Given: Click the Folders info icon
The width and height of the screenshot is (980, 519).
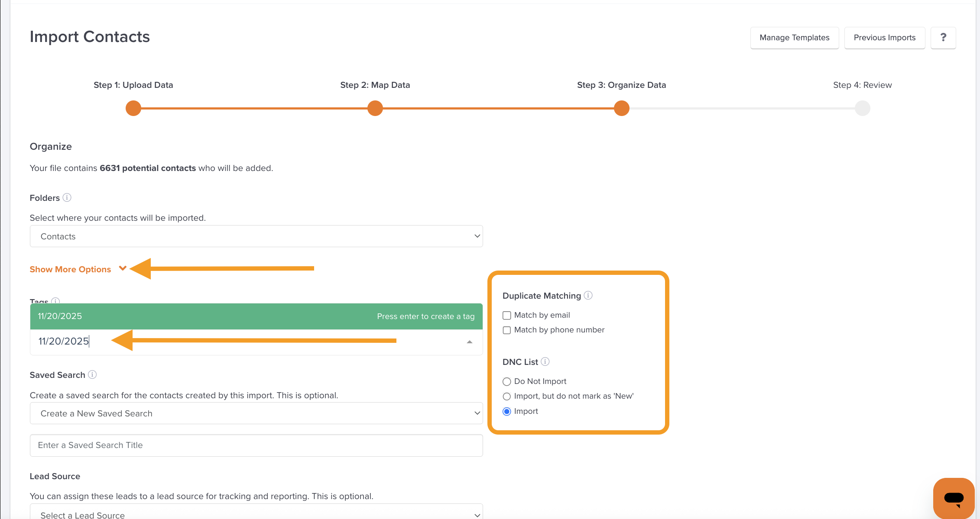Looking at the screenshot, I should tap(67, 197).
